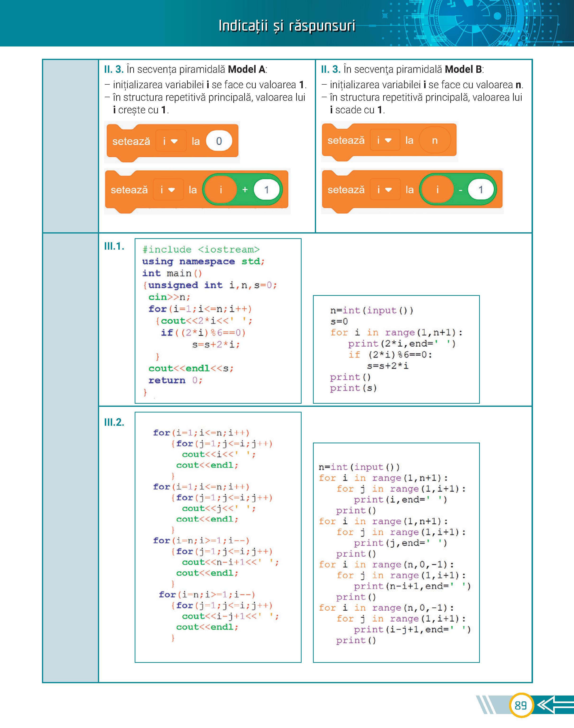Click the green plus operator block
Screen dimensions: 574x728
(x=245, y=190)
